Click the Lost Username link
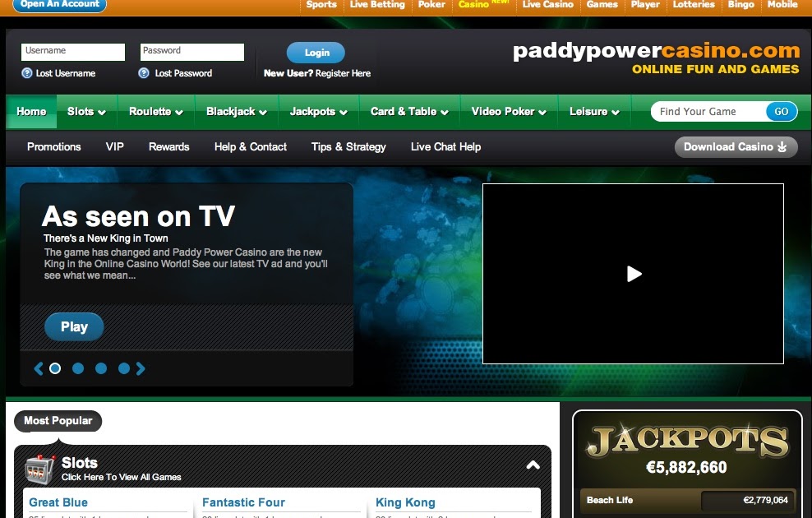812x518 pixels. [66, 73]
